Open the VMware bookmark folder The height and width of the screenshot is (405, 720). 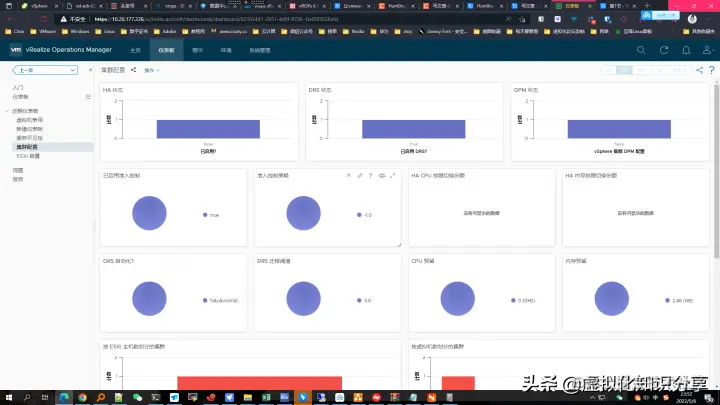point(43,31)
